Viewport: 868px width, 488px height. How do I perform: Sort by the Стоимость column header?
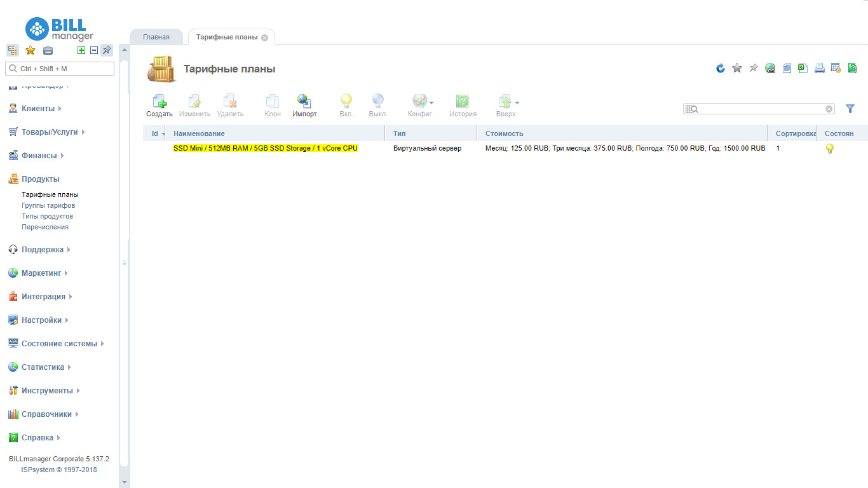pos(622,133)
